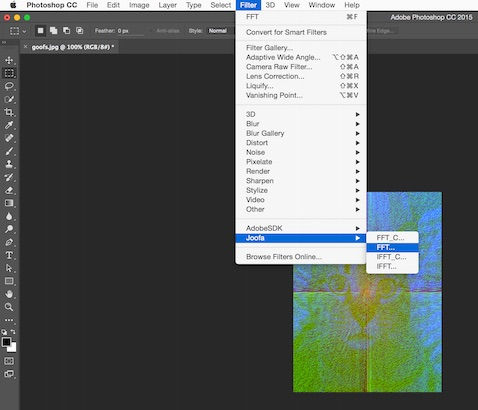This screenshot has height=410, width=478.
Task: Click the background color swatch
Action: 13,348
